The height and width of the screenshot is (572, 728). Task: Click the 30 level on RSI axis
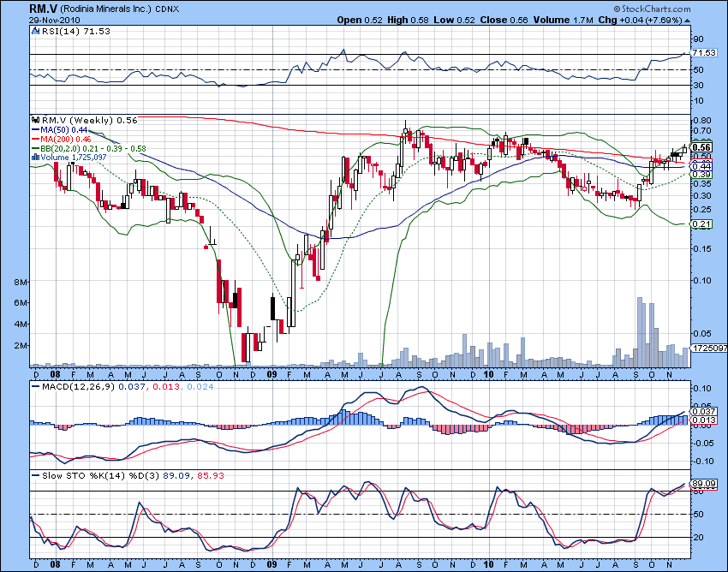pyautogui.click(x=698, y=85)
